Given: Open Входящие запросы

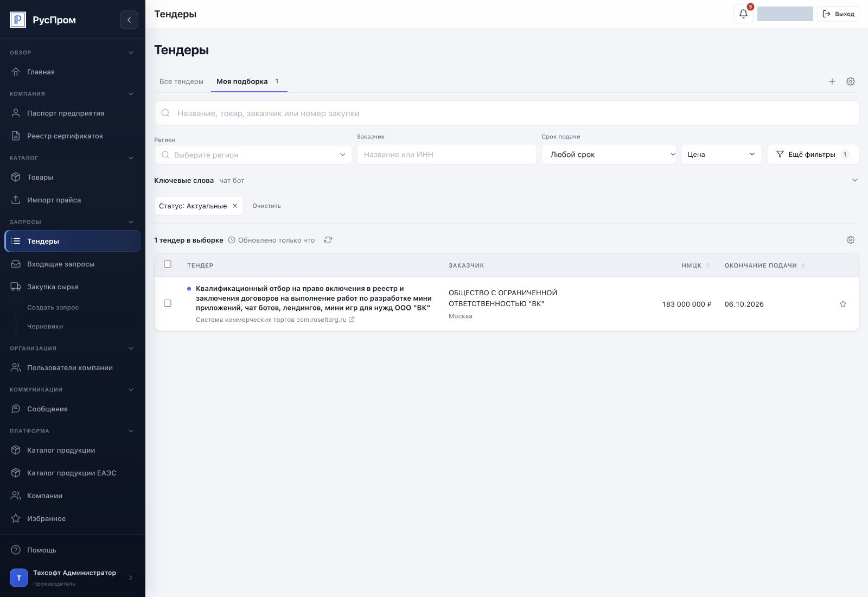Looking at the screenshot, I should 73,264.
